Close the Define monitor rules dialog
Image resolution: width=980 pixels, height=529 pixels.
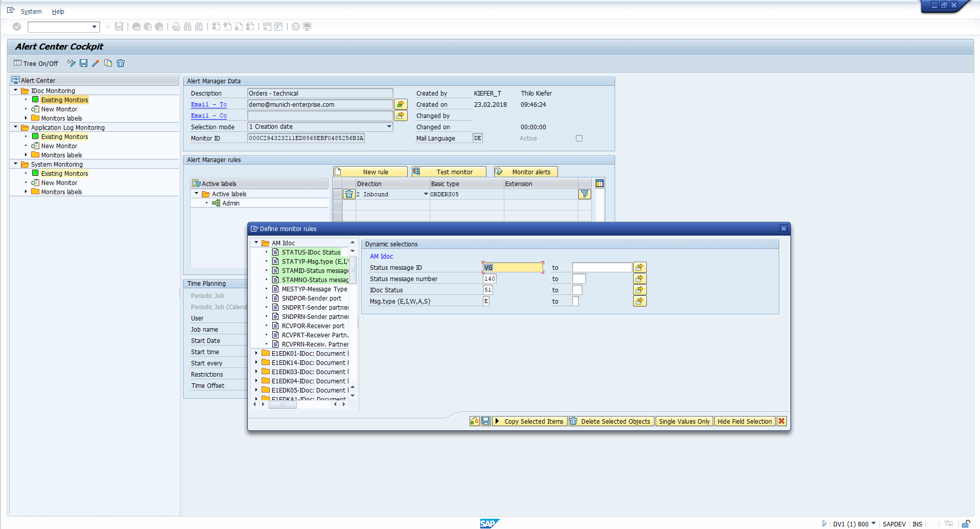coord(783,228)
